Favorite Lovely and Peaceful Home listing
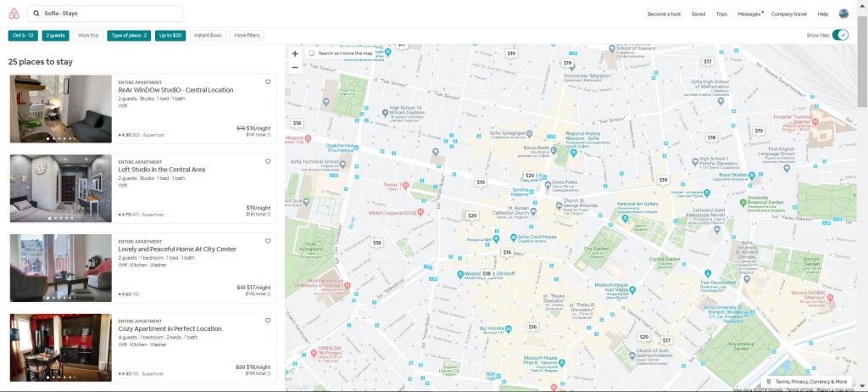The height and width of the screenshot is (392, 868). tap(268, 241)
